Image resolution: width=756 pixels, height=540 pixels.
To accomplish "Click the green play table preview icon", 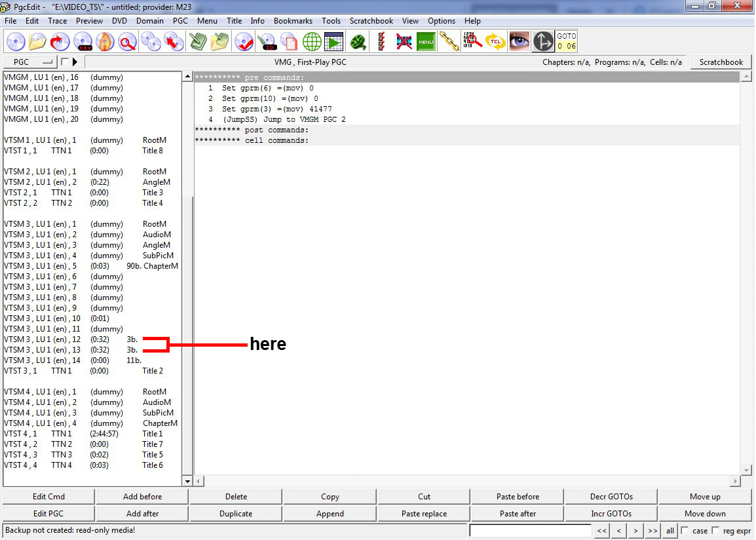I will (333, 42).
